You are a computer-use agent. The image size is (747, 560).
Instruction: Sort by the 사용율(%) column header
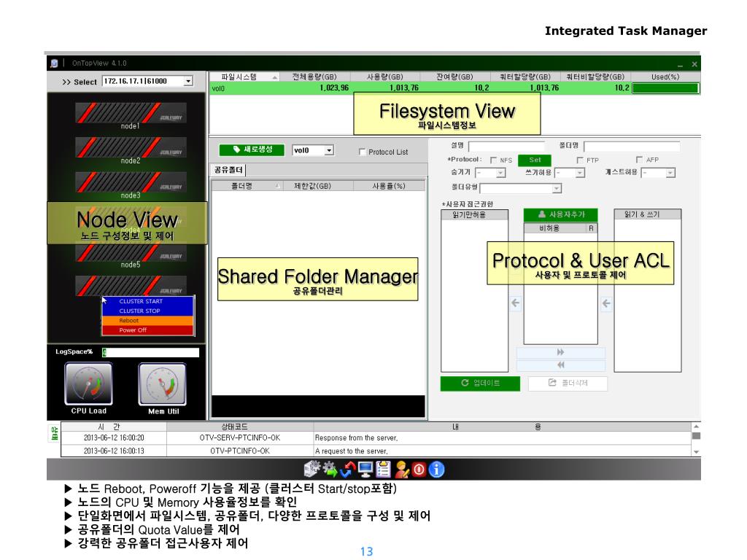(x=389, y=186)
